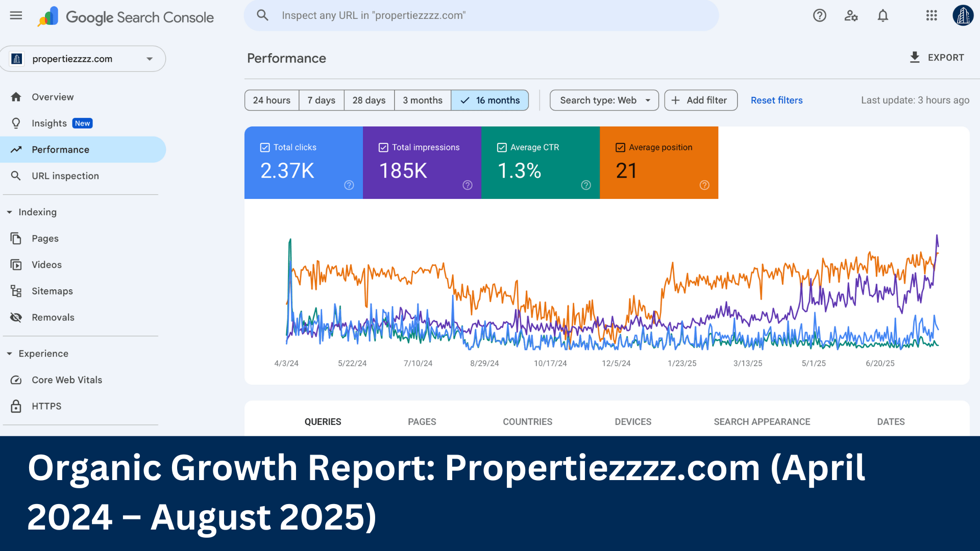Click the 6/20/25 chart axis label
Screen dimensions: 980x551
[x=880, y=363]
